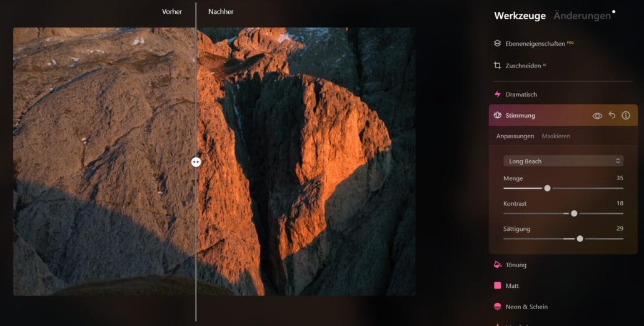Toggle Stimmung effect visibility eye icon
This screenshot has width=644, height=326.
[x=597, y=116]
